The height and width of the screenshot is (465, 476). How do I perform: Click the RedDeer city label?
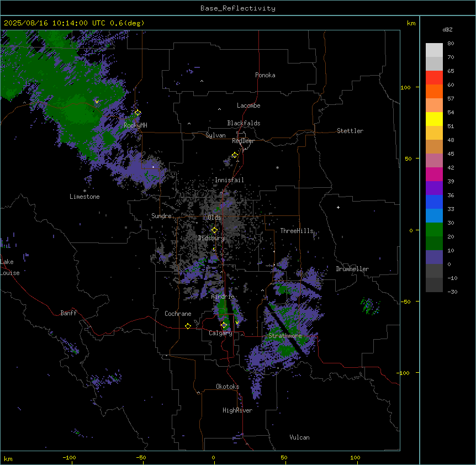[x=243, y=141]
